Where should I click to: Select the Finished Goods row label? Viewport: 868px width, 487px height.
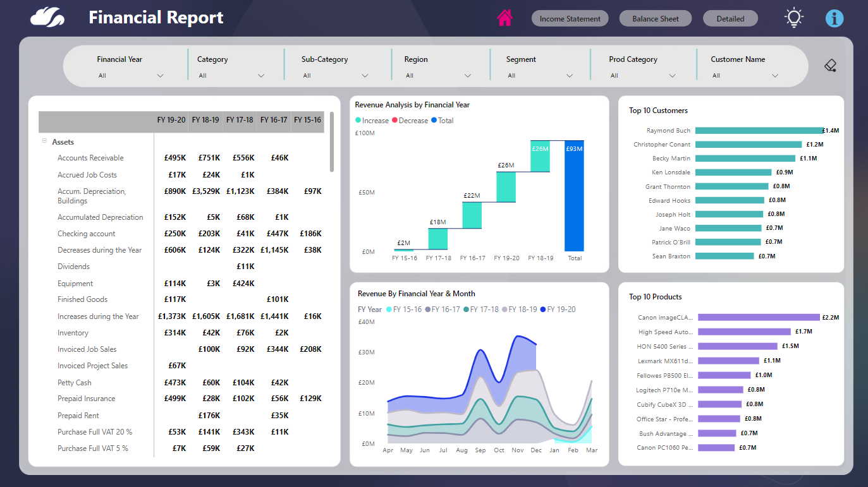83,299
